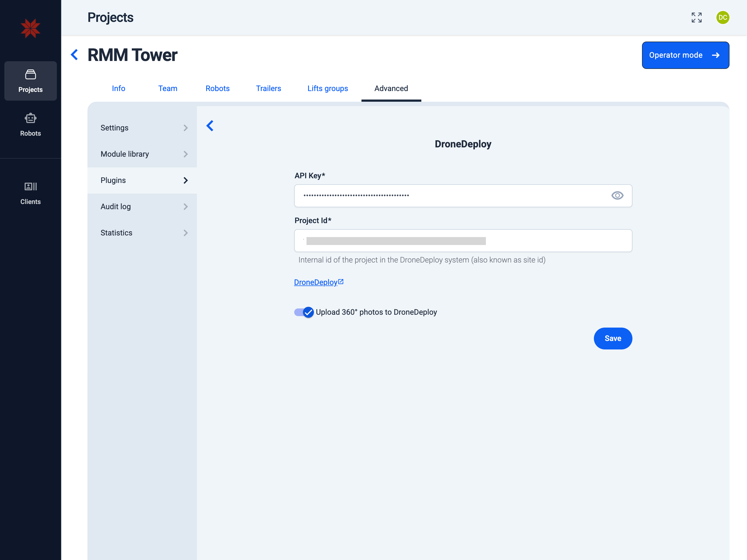Reveal API Key with the eye icon
The width and height of the screenshot is (747, 560).
click(x=617, y=196)
